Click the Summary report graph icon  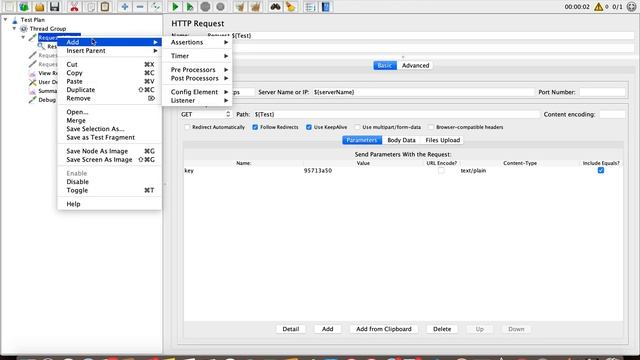tap(32, 91)
